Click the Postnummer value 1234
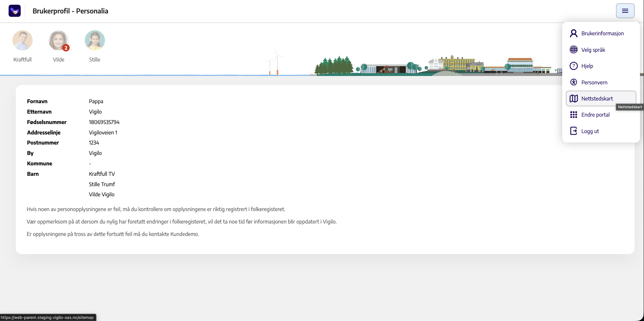This screenshot has height=321, width=644. coord(94,143)
